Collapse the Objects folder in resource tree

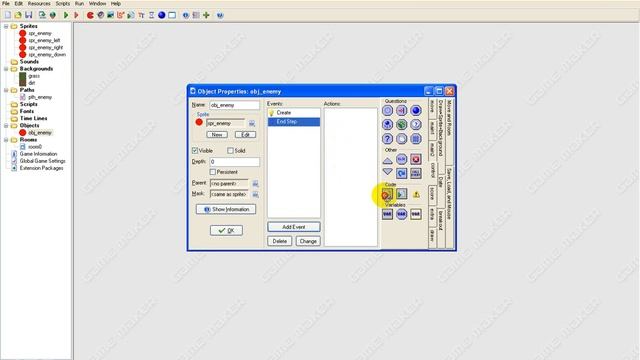(6, 126)
